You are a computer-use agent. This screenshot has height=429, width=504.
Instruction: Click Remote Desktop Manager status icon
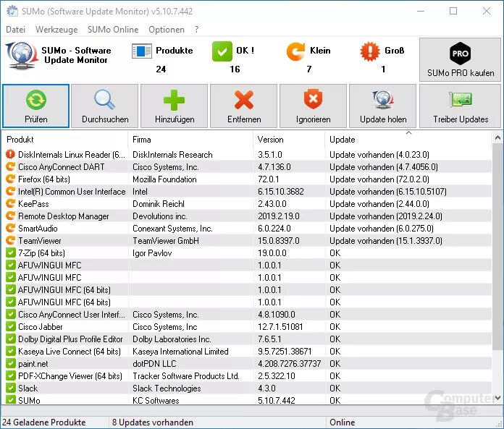pyautogui.click(x=11, y=216)
